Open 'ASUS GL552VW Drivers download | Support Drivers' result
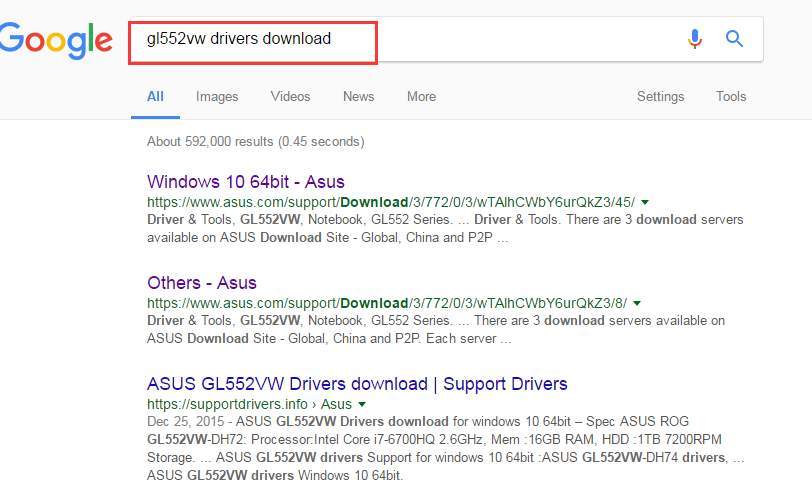812x499 pixels. (x=357, y=384)
